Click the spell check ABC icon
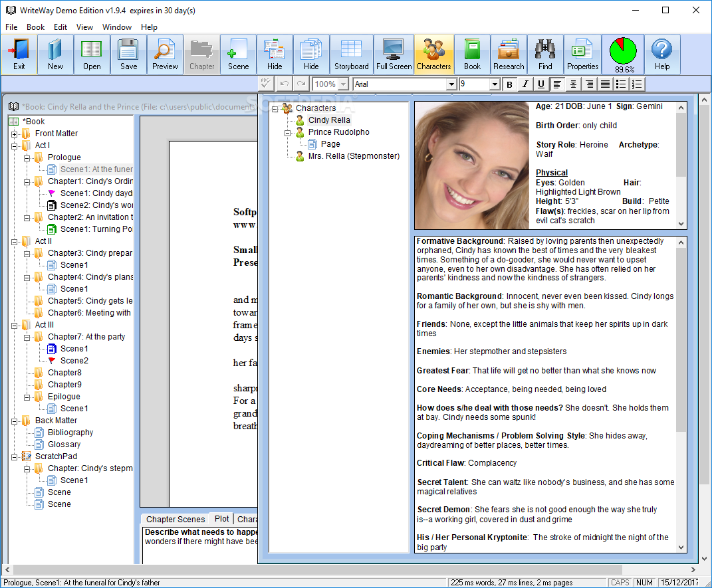 (266, 84)
